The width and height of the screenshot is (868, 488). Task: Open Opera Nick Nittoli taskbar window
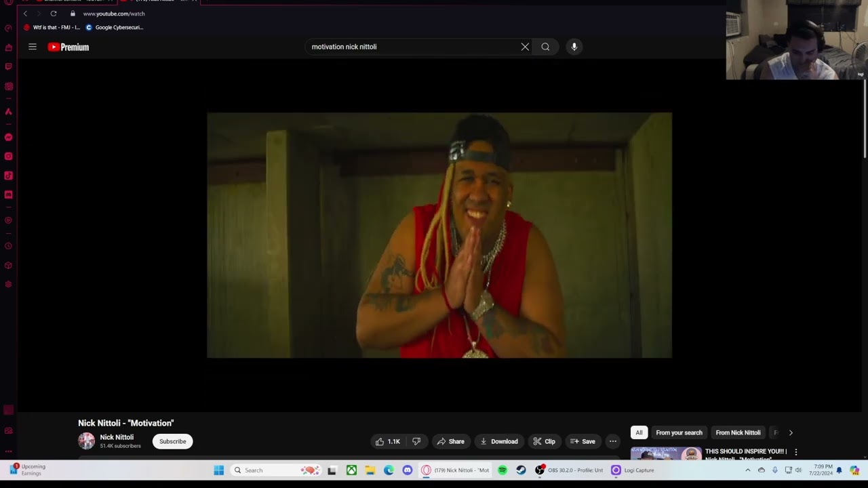click(x=455, y=470)
